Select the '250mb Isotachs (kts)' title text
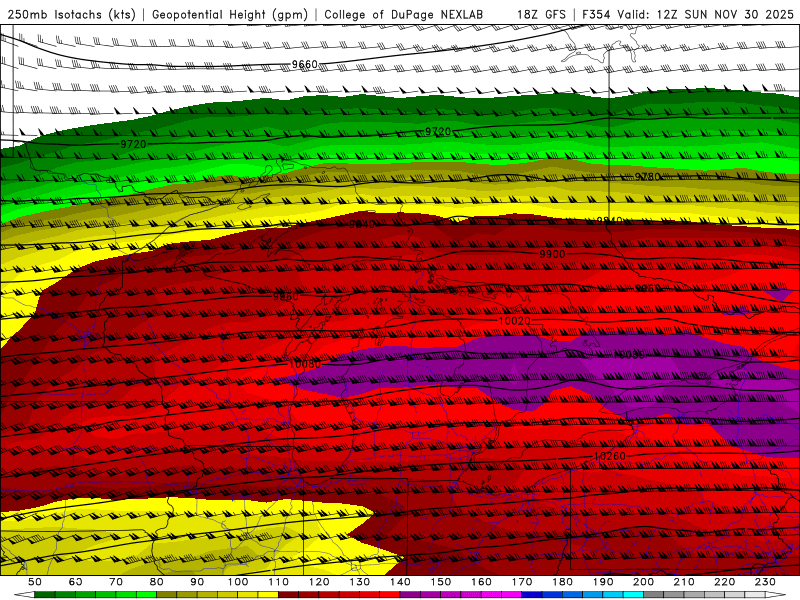 tap(72, 15)
